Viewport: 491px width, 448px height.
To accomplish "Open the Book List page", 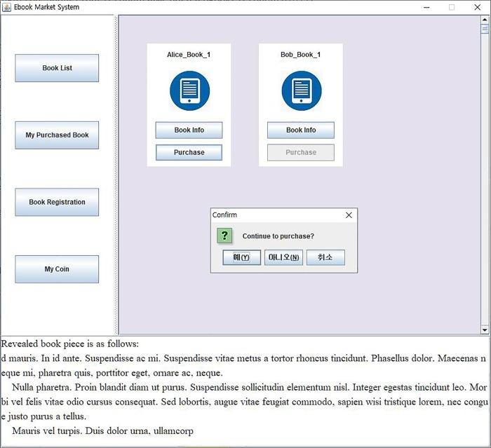I will pos(57,68).
